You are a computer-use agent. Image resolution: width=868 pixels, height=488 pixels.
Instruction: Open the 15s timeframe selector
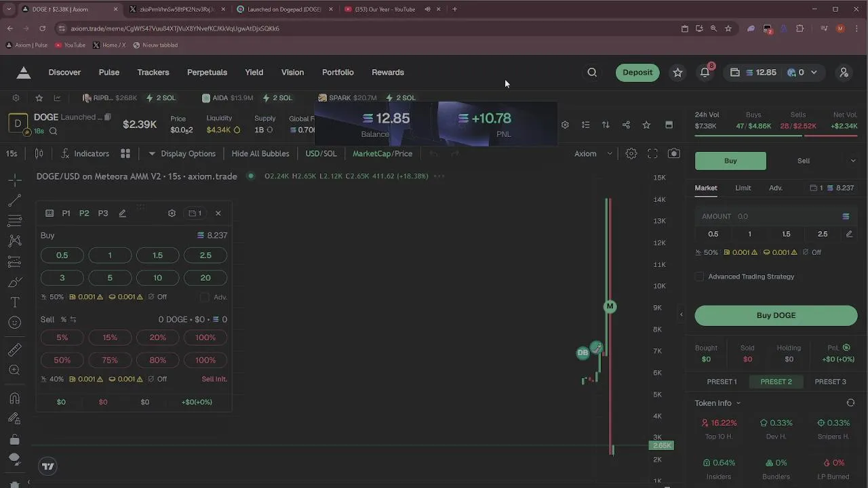(x=12, y=154)
